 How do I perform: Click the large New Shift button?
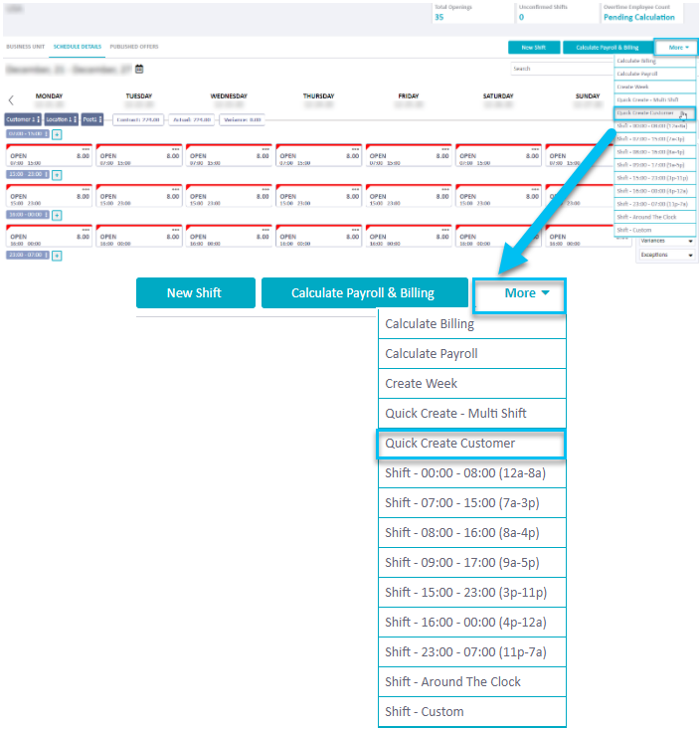[x=195, y=293]
